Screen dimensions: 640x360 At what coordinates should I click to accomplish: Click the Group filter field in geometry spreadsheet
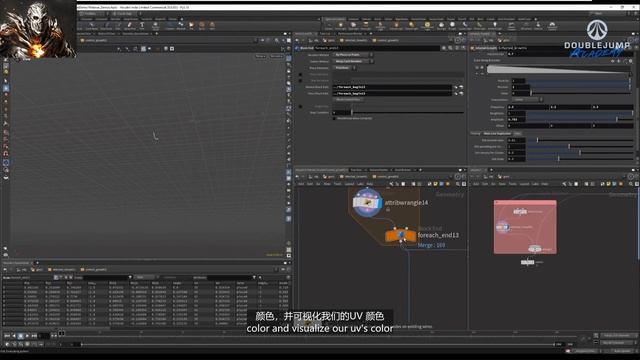(107, 278)
